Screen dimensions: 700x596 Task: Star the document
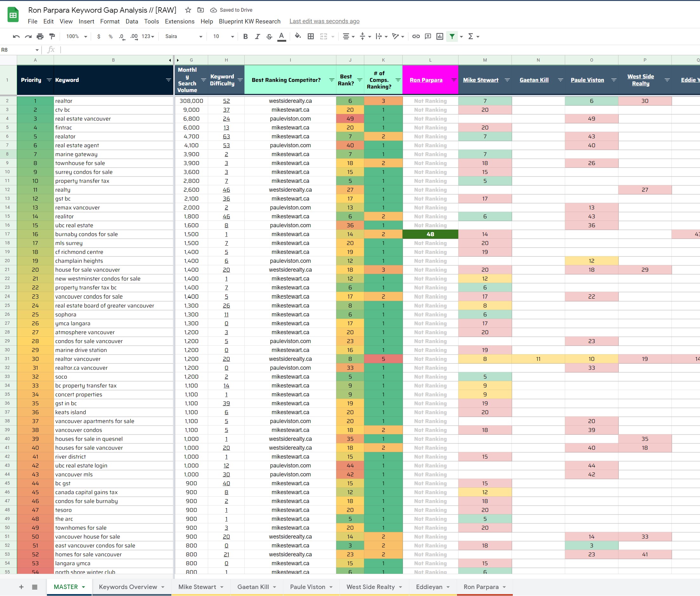click(x=188, y=10)
